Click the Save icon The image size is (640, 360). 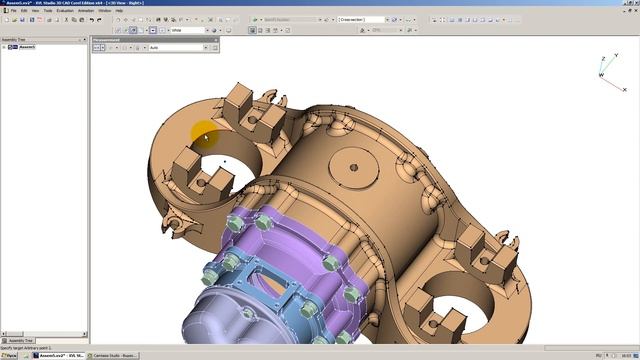[x=22, y=20]
